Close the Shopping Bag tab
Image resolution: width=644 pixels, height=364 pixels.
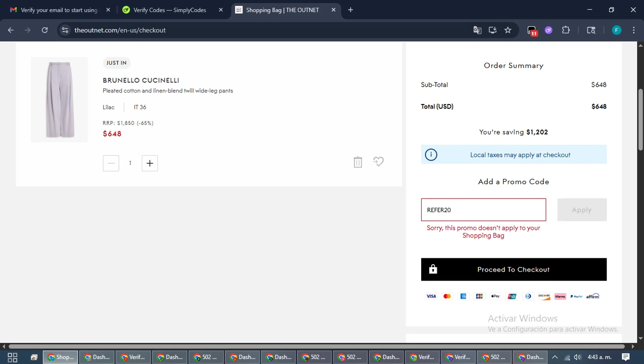334,10
